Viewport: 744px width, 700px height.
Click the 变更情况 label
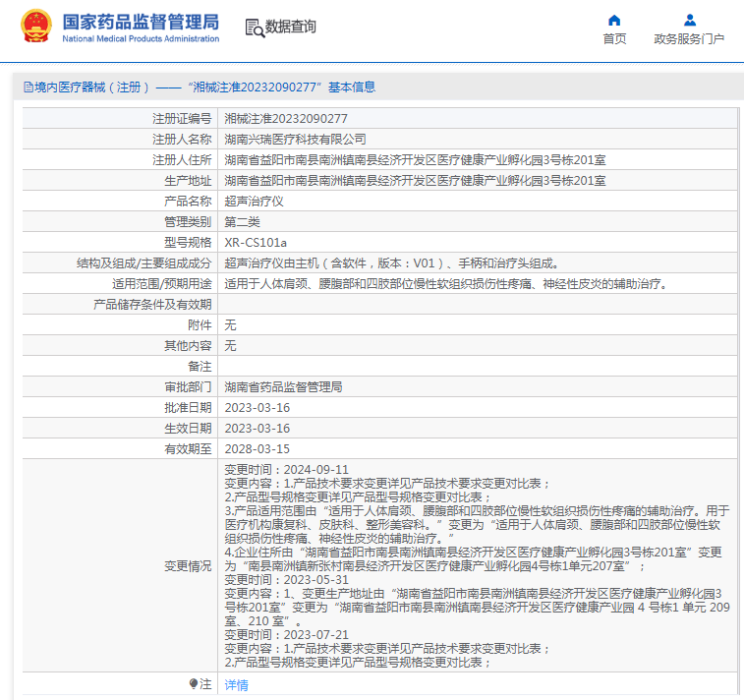(x=188, y=565)
